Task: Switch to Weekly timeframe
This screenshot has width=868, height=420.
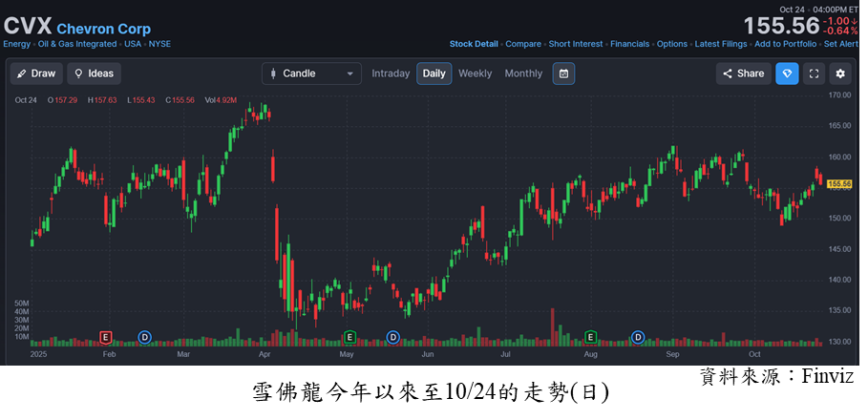Action: pyautogui.click(x=475, y=73)
